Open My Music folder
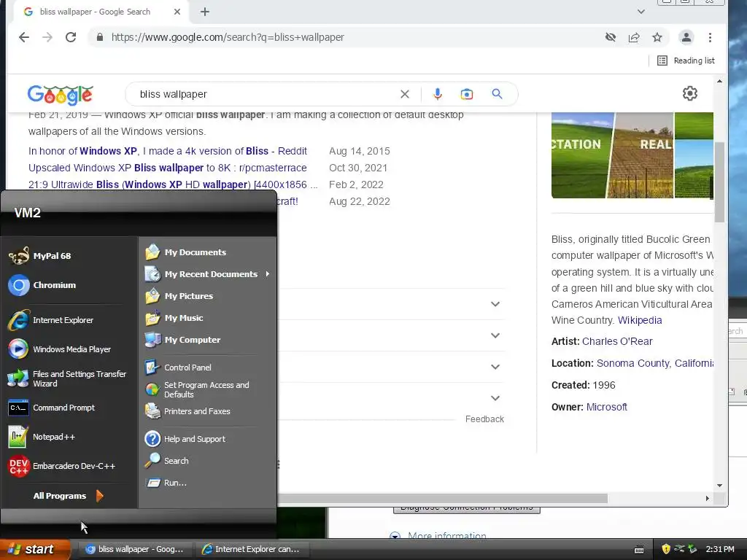This screenshot has width=747, height=560. (174, 318)
